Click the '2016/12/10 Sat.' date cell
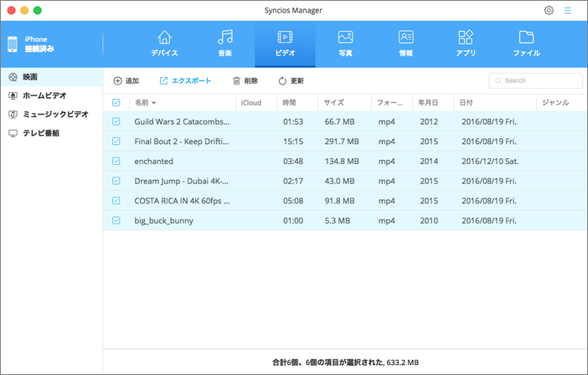The image size is (588, 375). [x=490, y=162]
